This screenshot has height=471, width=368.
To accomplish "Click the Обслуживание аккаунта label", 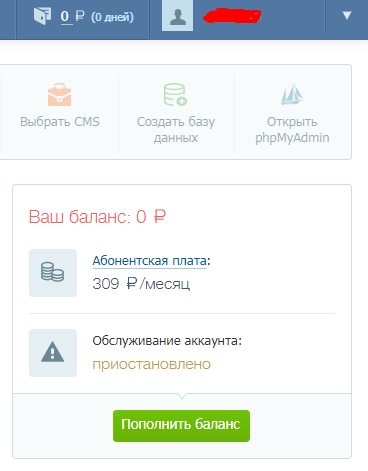I will pos(167,341).
